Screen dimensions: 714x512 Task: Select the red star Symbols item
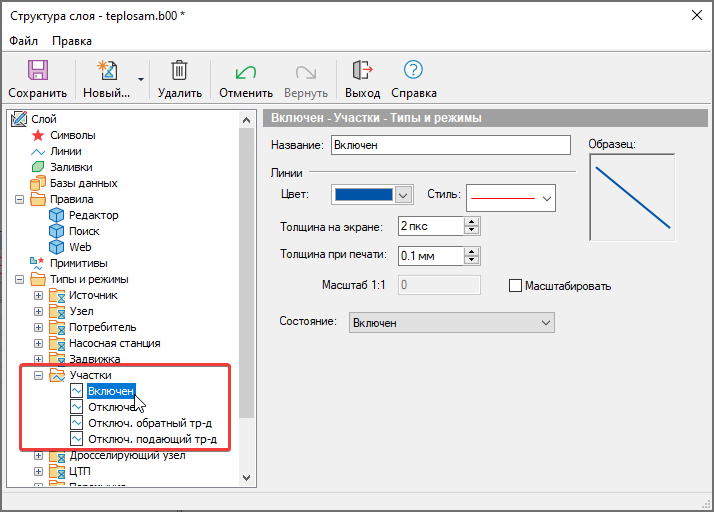72,135
